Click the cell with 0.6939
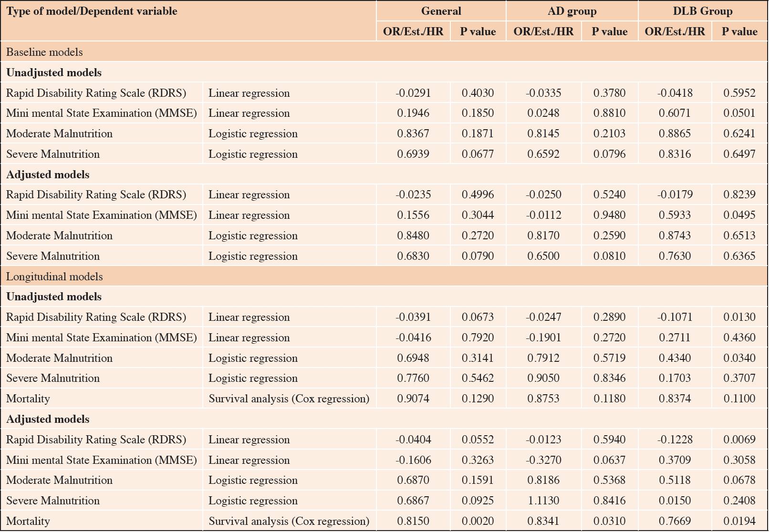 [413, 154]
